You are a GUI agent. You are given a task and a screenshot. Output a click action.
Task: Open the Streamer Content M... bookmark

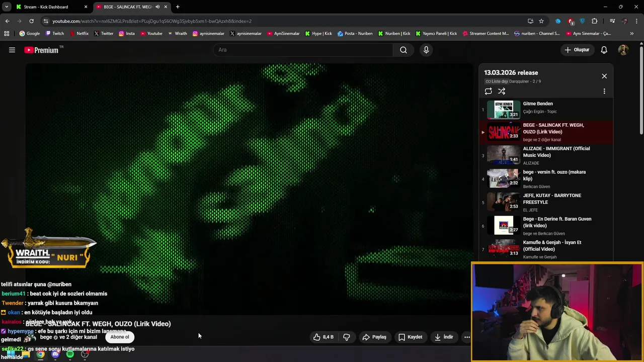(x=486, y=34)
